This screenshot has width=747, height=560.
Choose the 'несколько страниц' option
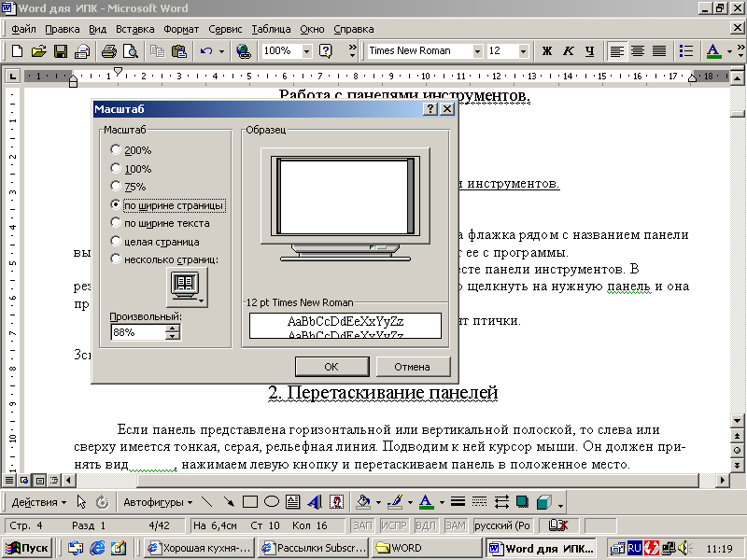point(115,259)
